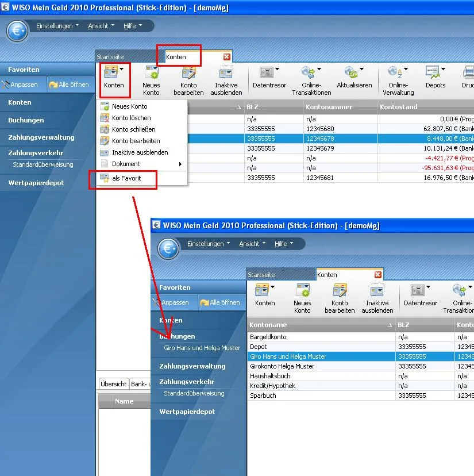This screenshot has height=476, width=474.
Task: Click 'Inaktive ausblenden' entry in dropdown menu
Action: (x=140, y=152)
